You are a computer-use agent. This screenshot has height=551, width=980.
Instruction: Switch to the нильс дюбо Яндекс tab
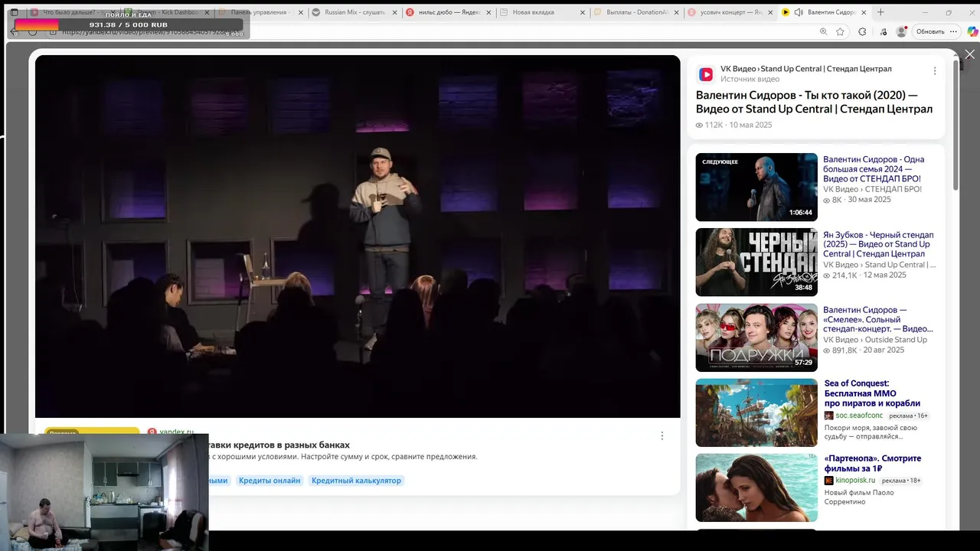coord(447,12)
